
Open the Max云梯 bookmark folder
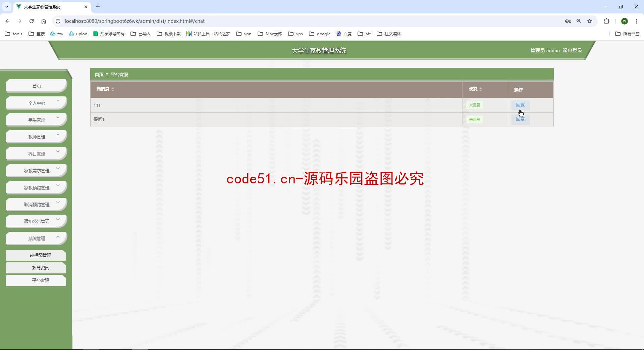click(270, 34)
